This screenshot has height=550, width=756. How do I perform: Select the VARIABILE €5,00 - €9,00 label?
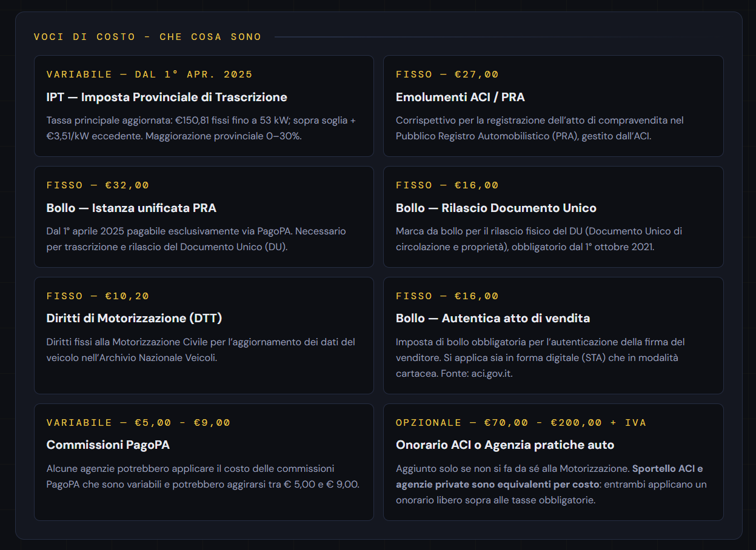[x=139, y=423]
